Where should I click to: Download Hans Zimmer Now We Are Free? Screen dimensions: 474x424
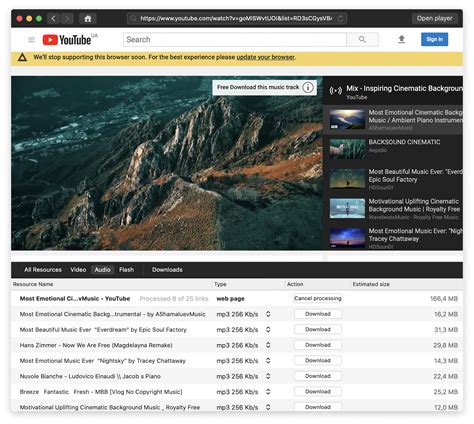click(318, 345)
